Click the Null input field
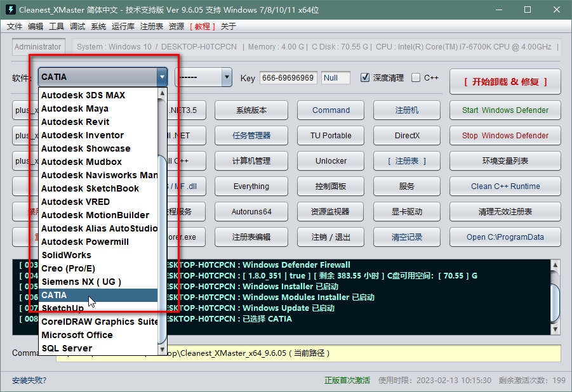Screen dimensions: 572x392 [336, 77]
